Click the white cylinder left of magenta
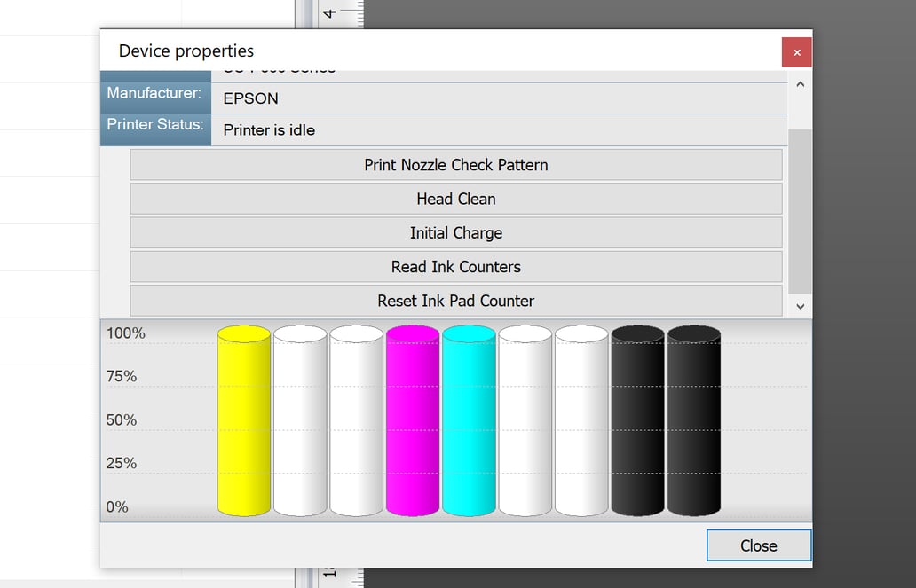This screenshot has width=916, height=588. point(356,421)
